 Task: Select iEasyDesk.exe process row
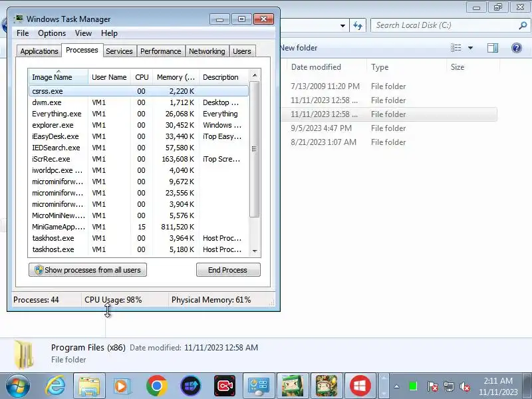click(x=138, y=136)
